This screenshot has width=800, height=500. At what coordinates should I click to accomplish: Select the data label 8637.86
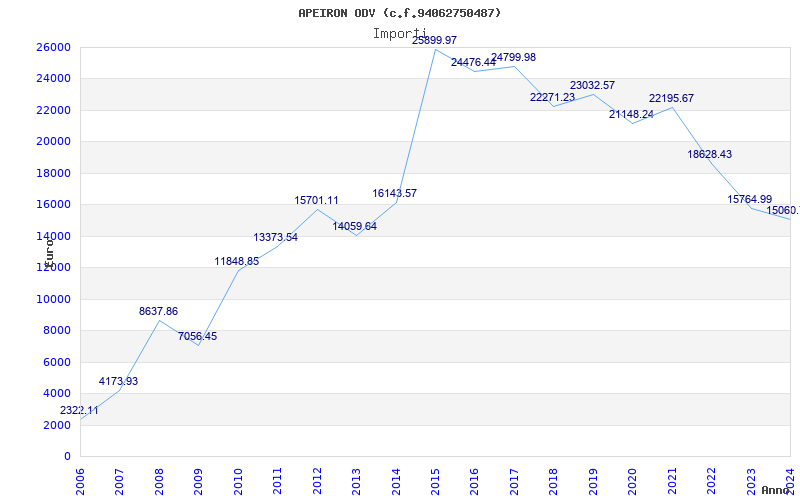(x=158, y=311)
